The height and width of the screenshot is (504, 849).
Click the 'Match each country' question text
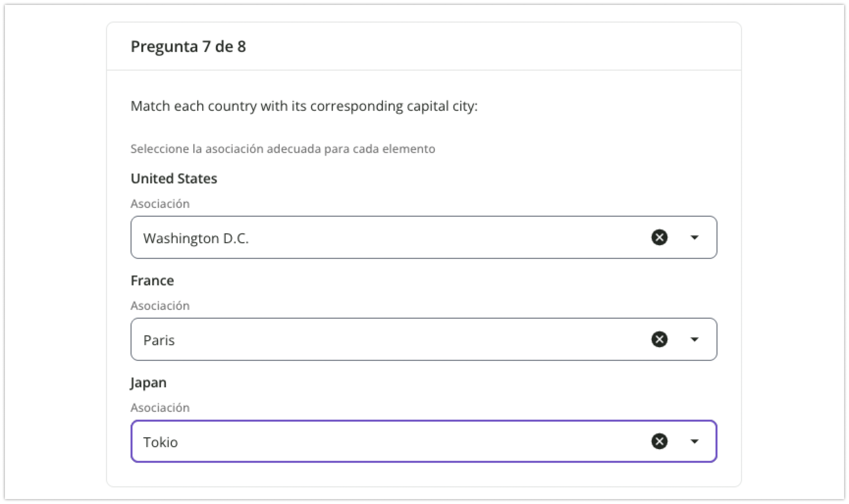click(304, 106)
